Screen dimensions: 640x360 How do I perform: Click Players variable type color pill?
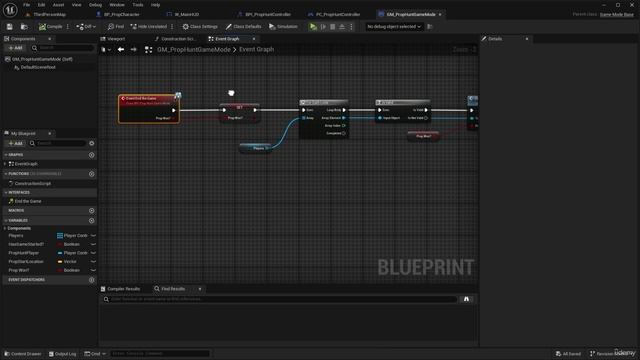(x=60, y=236)
